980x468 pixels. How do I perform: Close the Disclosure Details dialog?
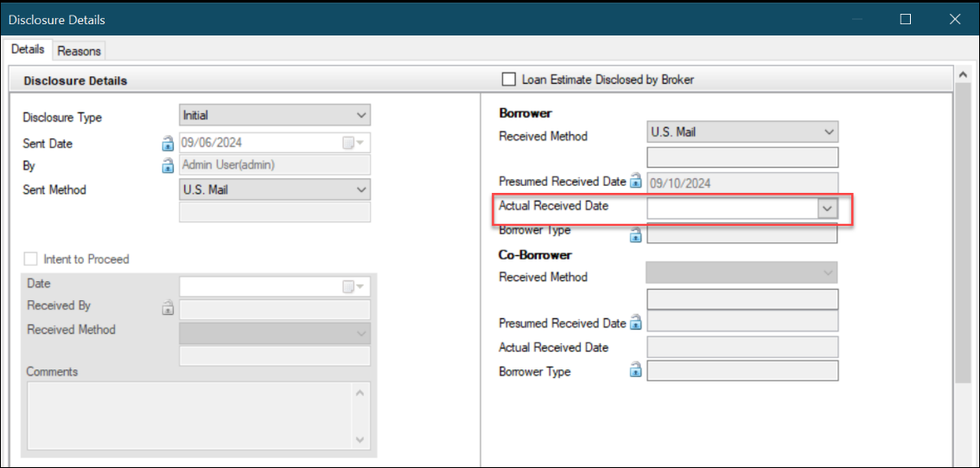954,19
